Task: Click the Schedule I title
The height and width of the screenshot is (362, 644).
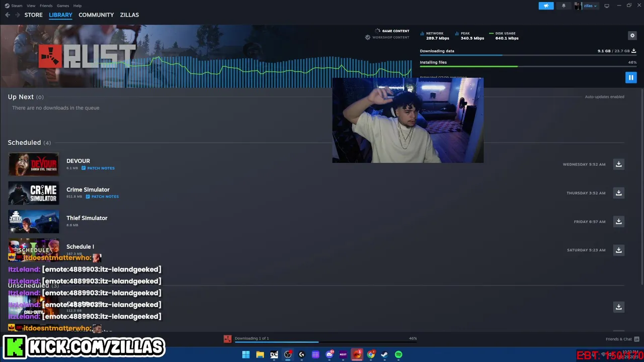Action: tap(80, 246)
